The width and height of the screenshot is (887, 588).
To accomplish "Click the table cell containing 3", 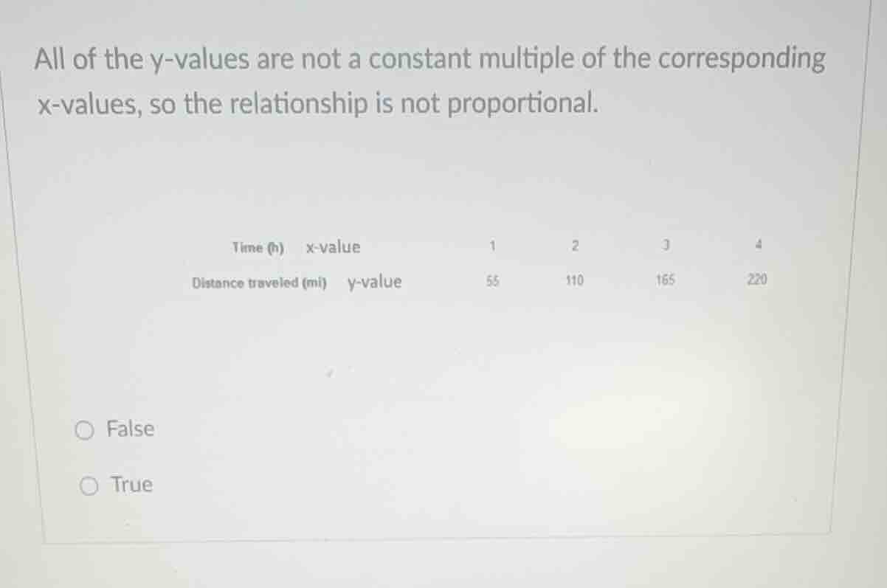I will 666,245.
